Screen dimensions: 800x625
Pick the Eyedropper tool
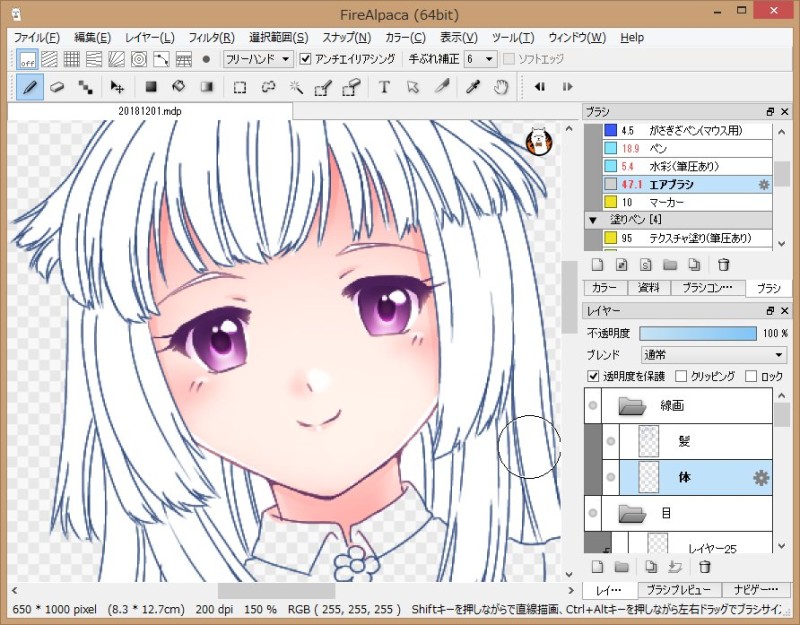[x=474, y=87]
